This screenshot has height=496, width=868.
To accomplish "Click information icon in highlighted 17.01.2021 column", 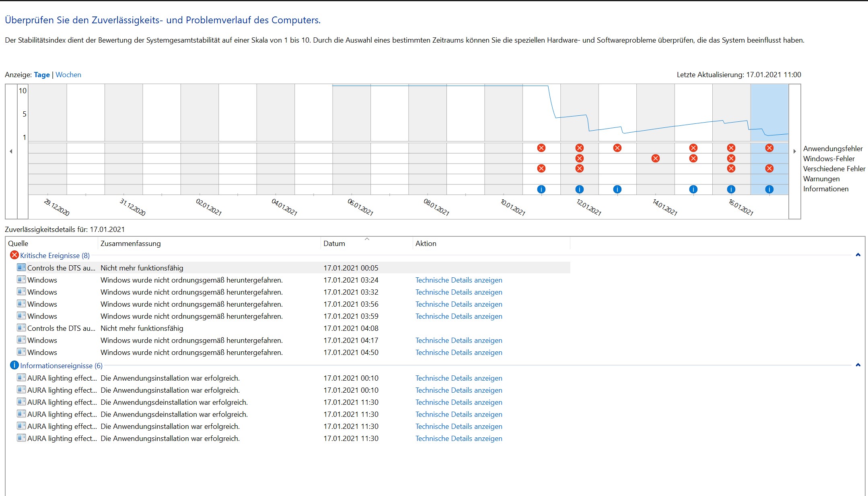I will click(x=769, y=189).
